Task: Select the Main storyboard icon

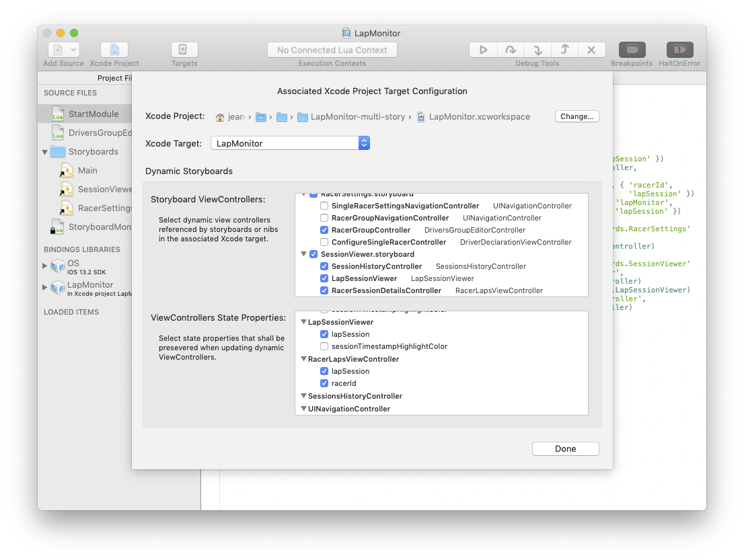Action: point(66,171)
